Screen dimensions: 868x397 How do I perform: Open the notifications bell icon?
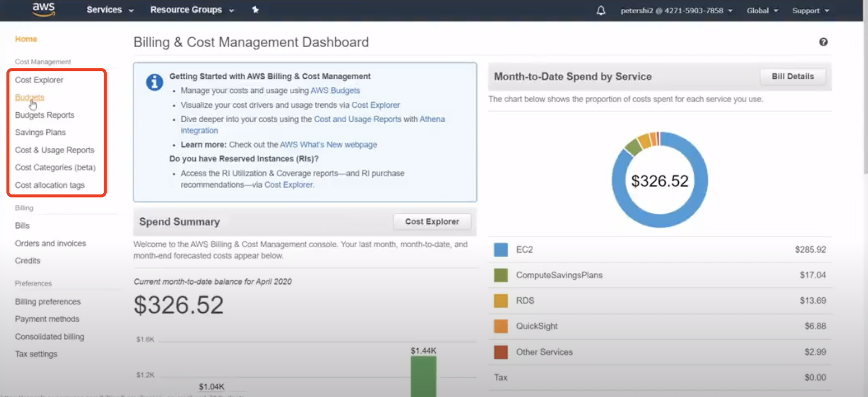600,10
